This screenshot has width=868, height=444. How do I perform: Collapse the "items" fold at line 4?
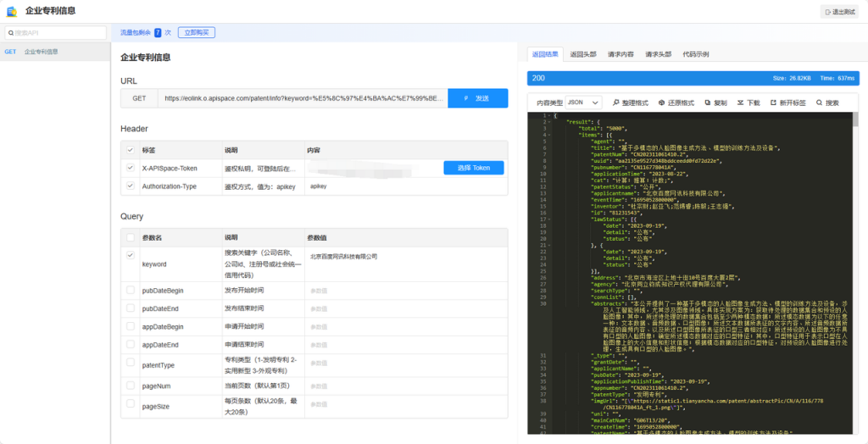tap(548, 135)
